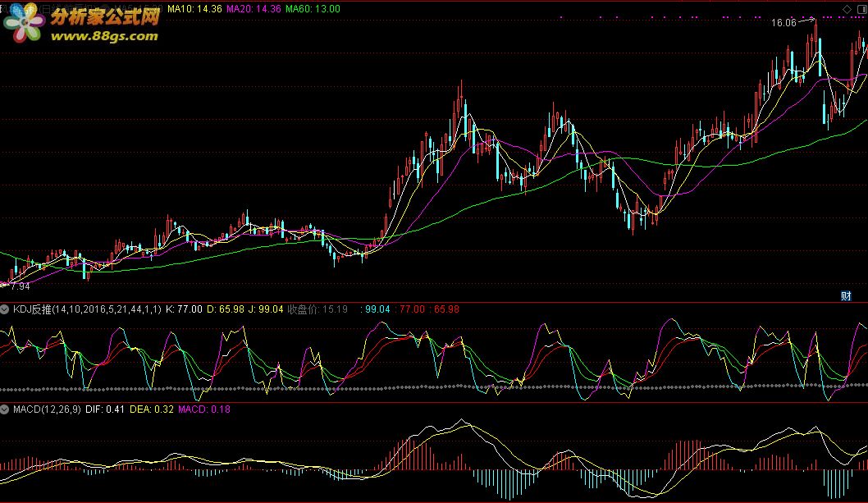
Task: Click the KDJ反推(14,10,2016,5,21,44,1,1) indicator name
Action: point(87,309)
